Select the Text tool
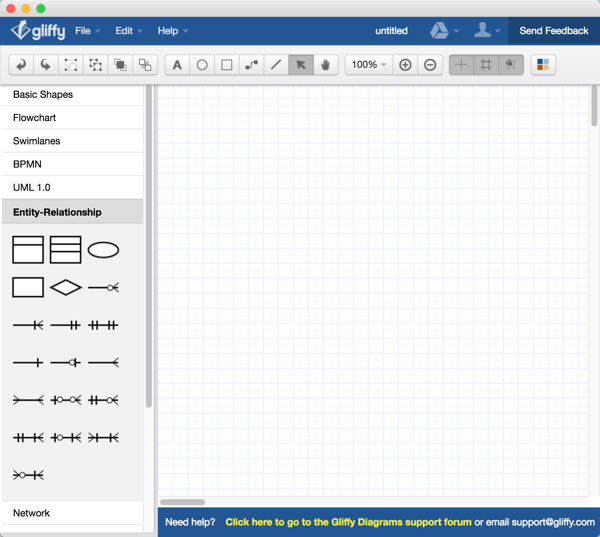The width and height of the screenshot is (600, 537). [177, 65]
